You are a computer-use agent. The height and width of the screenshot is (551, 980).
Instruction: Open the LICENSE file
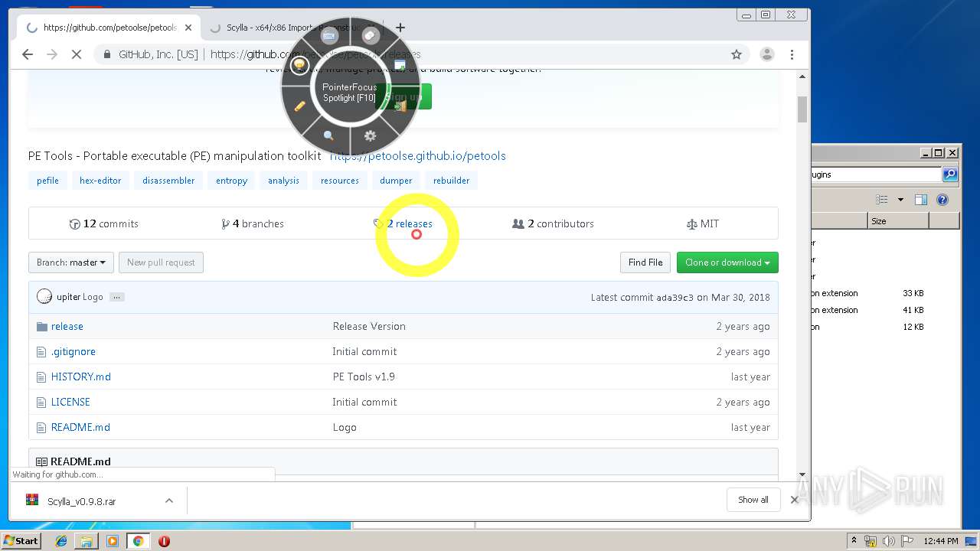click(x=70, y=402)
